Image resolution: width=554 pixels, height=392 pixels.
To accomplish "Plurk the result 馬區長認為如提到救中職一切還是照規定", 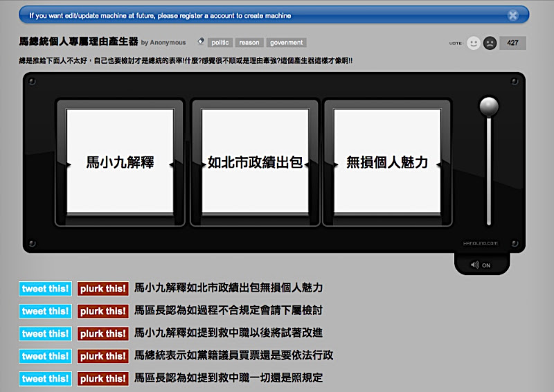I will [102, 379].
